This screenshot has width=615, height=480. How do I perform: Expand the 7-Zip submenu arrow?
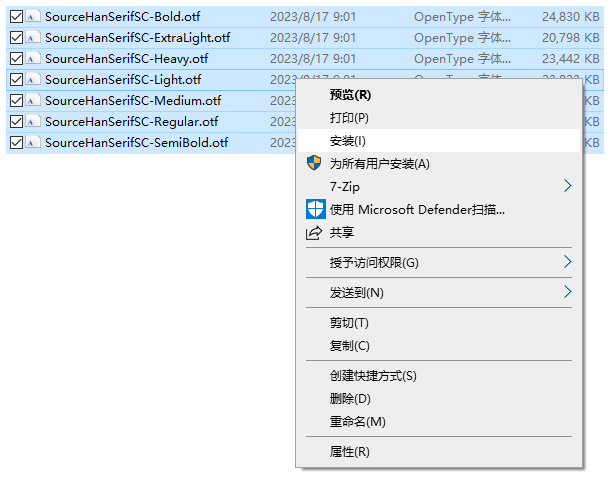pyautogui.click(x=567, y=186)
